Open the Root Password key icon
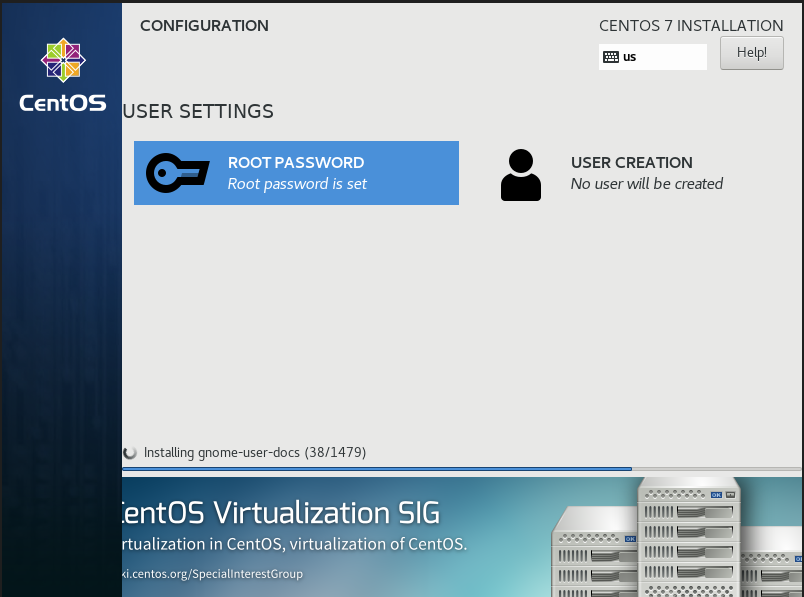 click(177, 173)
